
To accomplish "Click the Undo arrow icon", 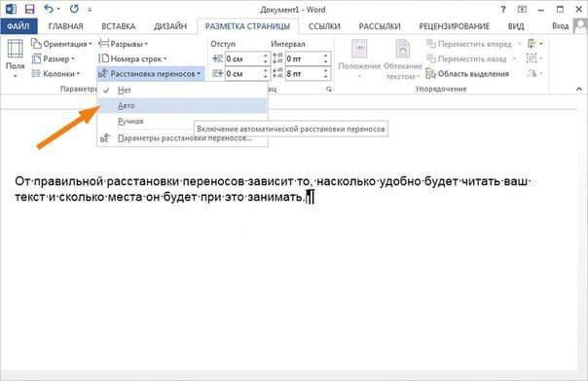I will tap(49, 9).
